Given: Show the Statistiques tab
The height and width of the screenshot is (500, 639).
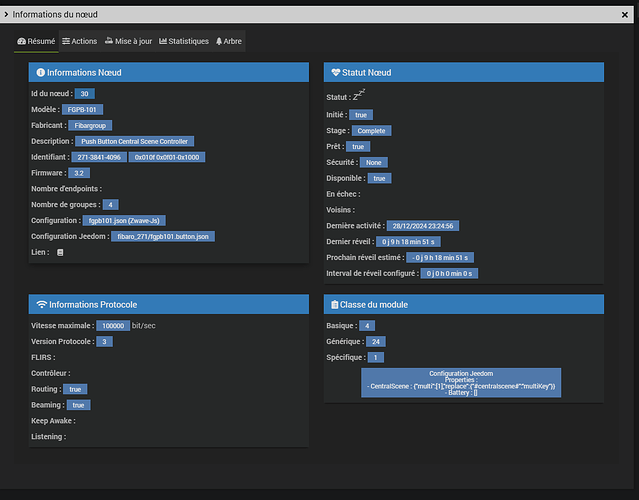Looking at the screenshot, I should pyautogui.click(x=184, y=41).
